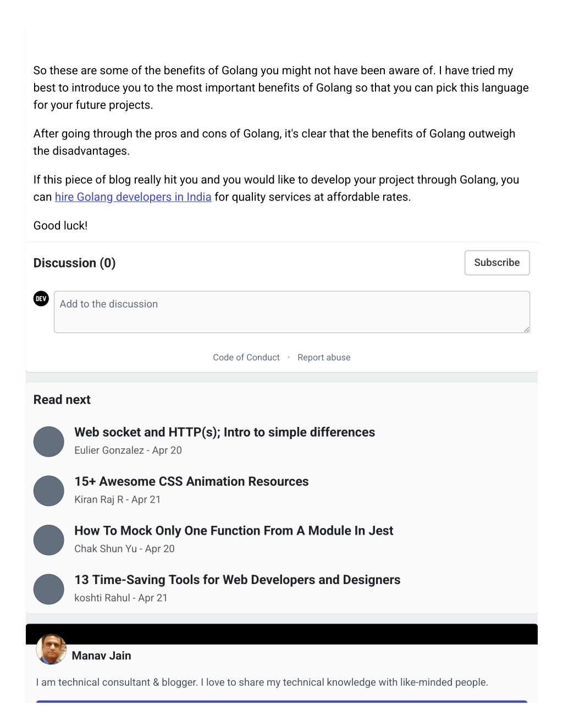Click the Report abuse link

click(324, 357)
